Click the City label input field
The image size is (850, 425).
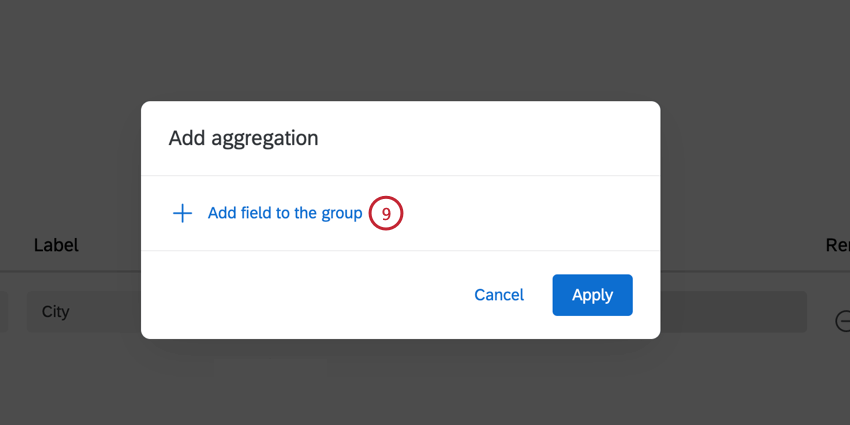point(80,312)
